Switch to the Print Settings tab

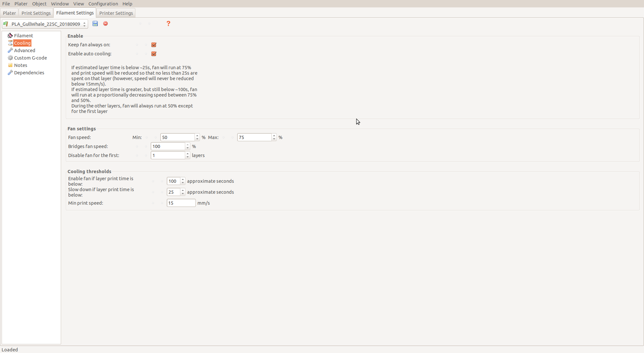[36, 13]
